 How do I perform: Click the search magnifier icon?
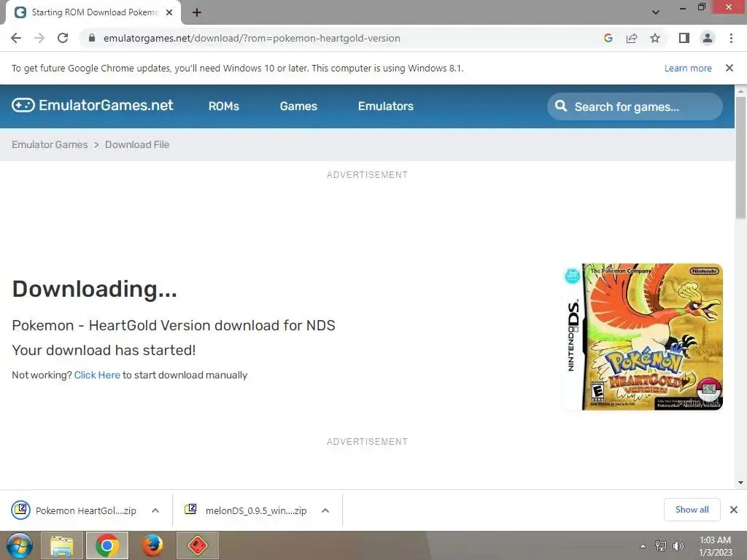point(561,106)
